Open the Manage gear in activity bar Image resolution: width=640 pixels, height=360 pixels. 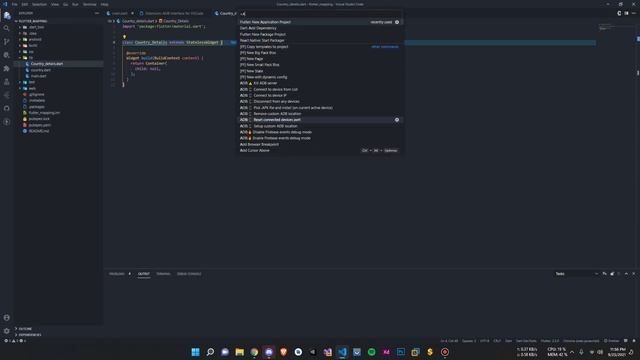7,331
